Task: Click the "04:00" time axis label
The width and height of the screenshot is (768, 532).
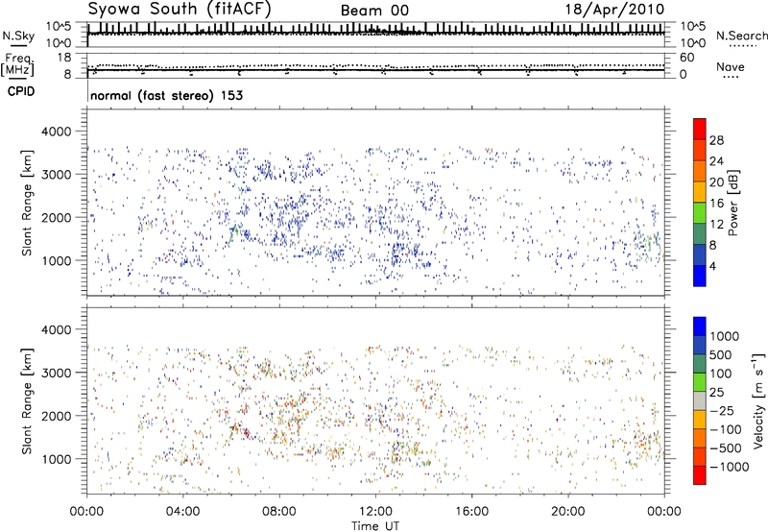Action: (x=182, y=512)
